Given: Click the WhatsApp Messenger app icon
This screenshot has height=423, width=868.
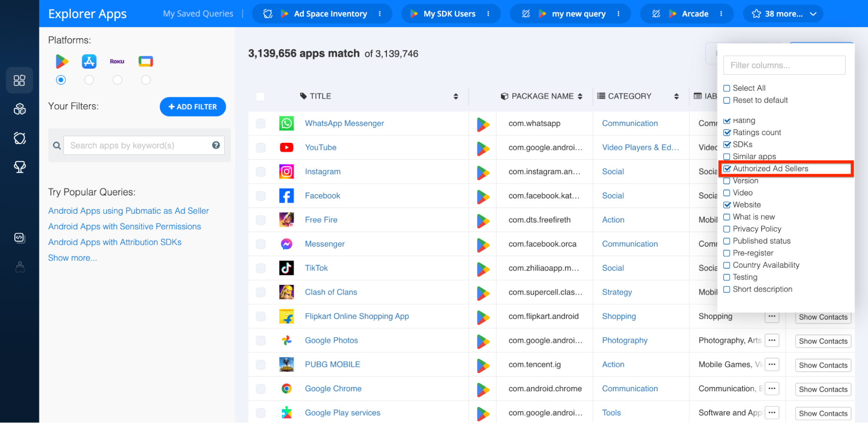Looking at the screenshot, I should [287, 123].
